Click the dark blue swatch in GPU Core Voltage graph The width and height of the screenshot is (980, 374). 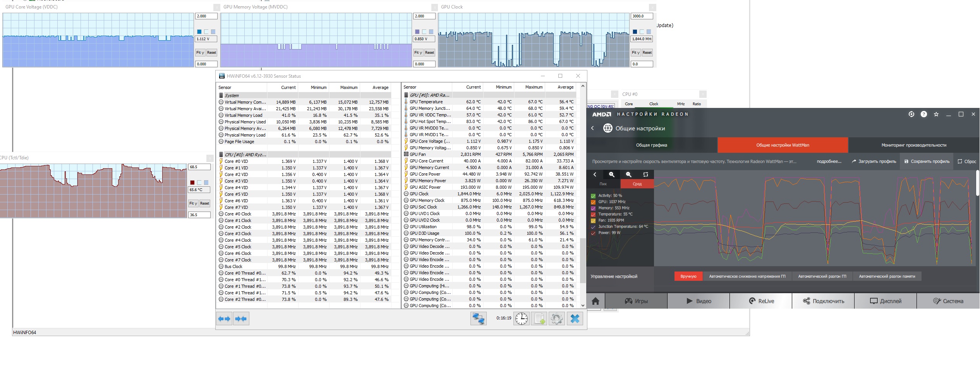click(x=199, y=32)
